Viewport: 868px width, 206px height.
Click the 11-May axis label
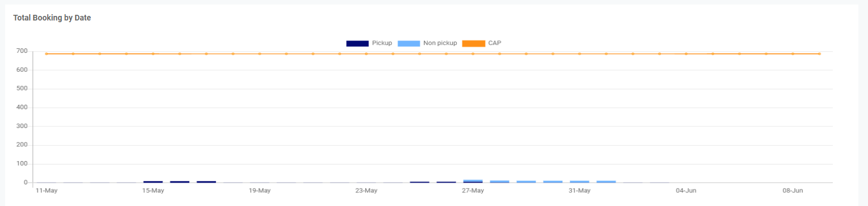tap(47, 191)
